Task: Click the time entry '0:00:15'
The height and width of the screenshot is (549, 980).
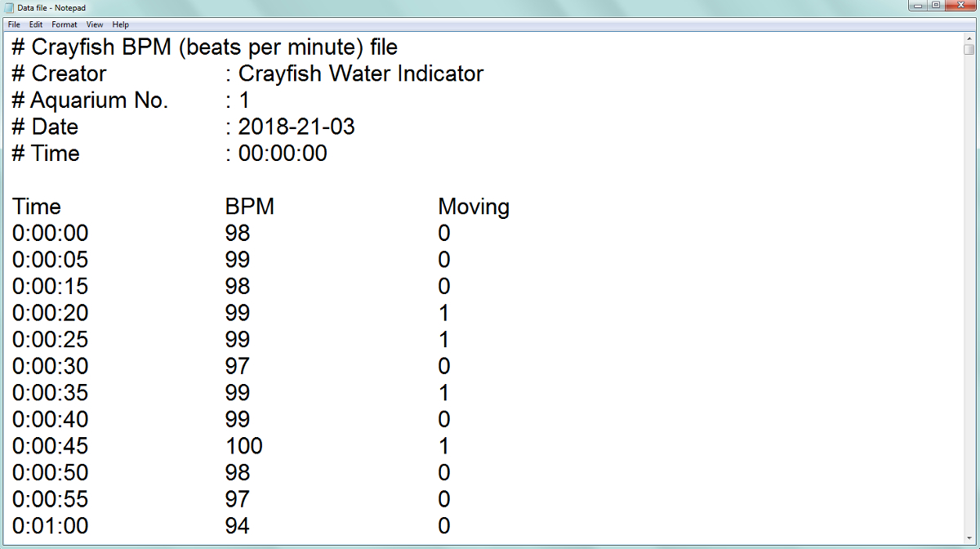Action: coord(51,287)
